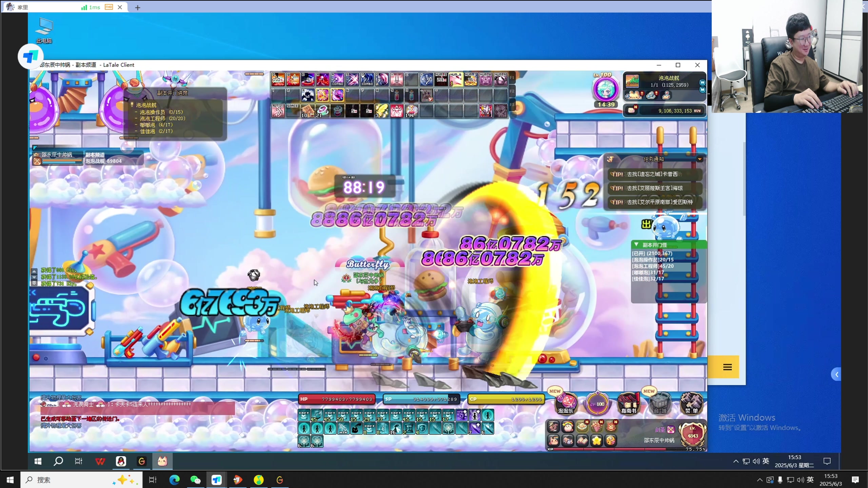868x488 pixels.
Task: Open local notification center icon
Action: coord(855,480)
